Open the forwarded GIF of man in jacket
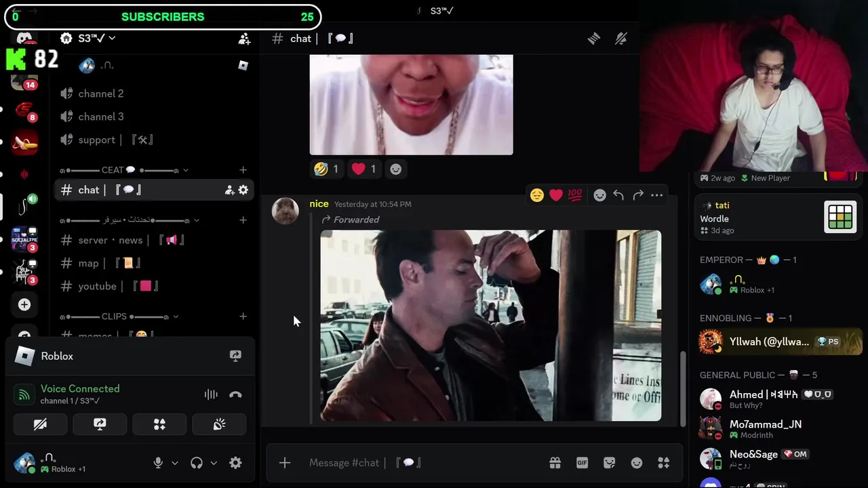 coord(490,325)
